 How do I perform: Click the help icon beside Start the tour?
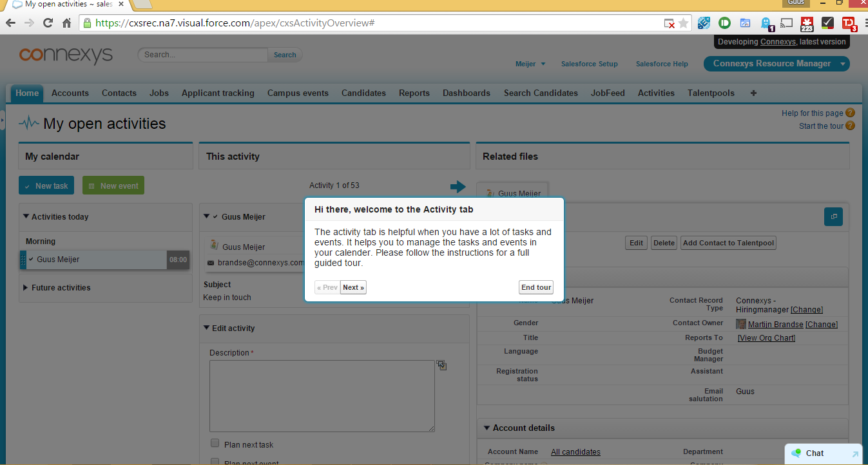(850, 126)
